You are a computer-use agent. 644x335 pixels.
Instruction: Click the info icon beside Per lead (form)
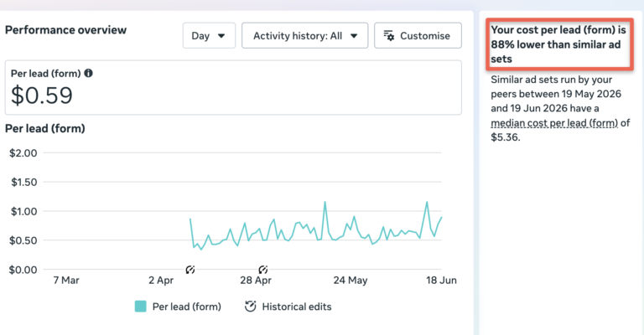coord(88,73)
